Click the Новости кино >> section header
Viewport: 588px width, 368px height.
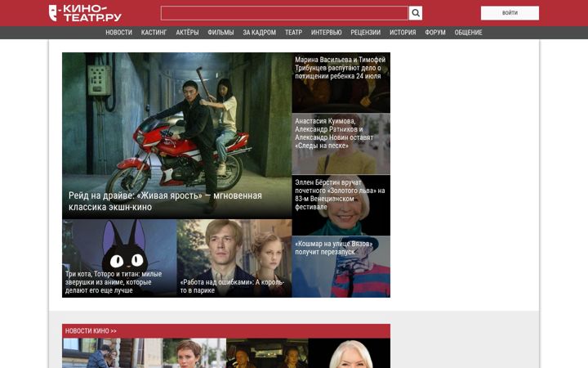point(91,331)
